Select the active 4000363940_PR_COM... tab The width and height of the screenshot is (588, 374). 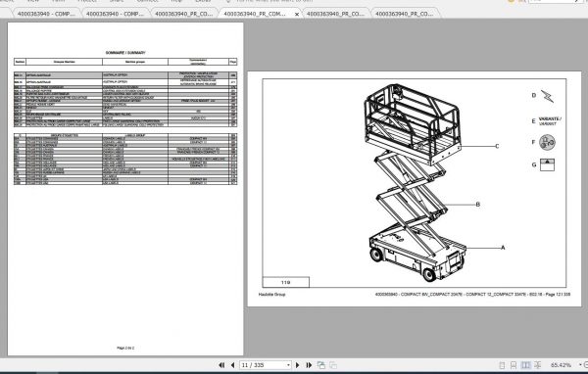coord(255,14)
